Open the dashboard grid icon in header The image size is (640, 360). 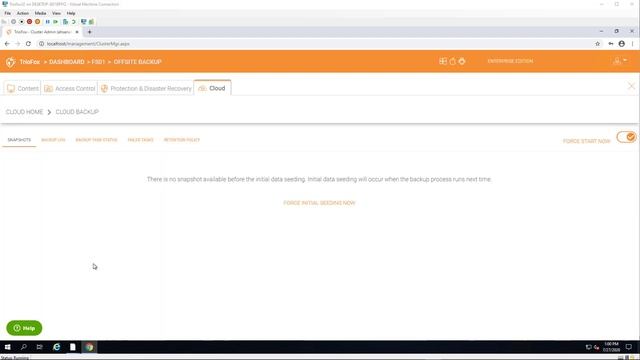443,61
